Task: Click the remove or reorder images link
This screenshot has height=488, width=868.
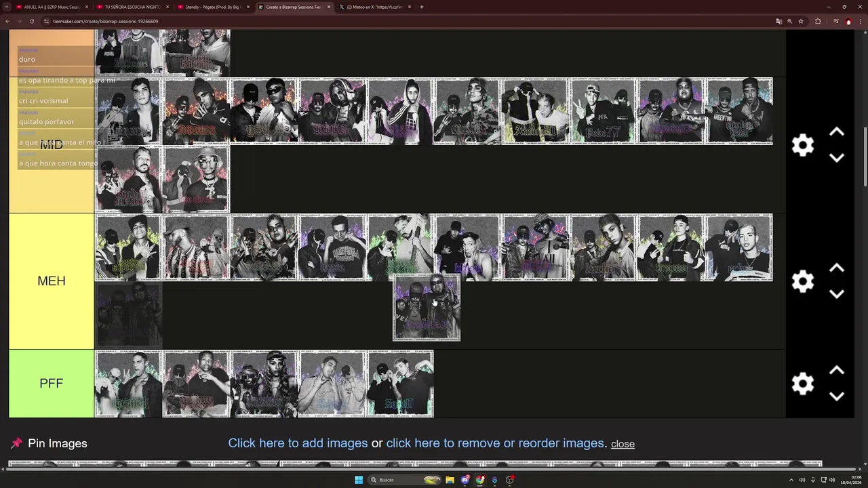Action: pyautogui.click(x=495, y=443)
